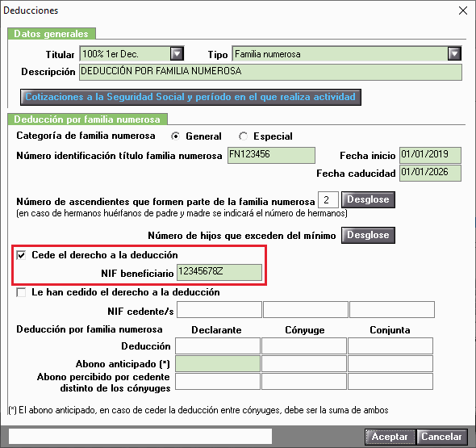Click the NIF beneficiario field

tap(219, 273)
